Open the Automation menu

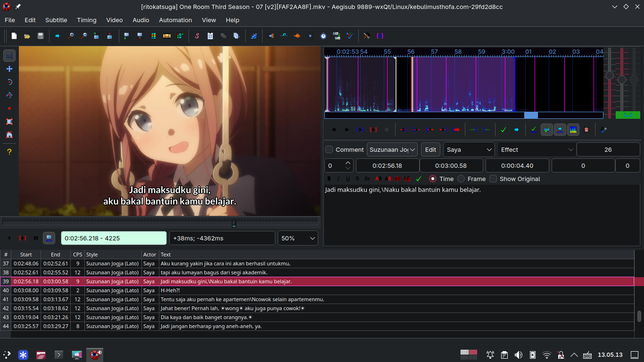click(x=175, y=20)
